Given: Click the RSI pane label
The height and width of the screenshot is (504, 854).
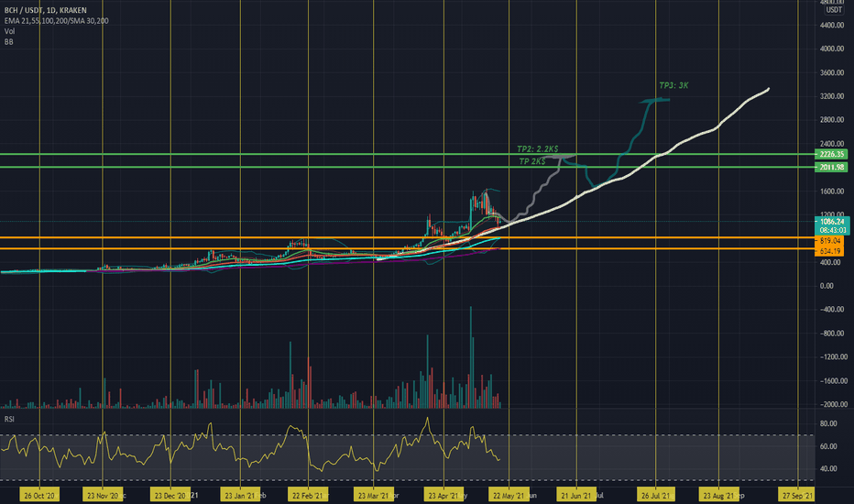Looking at the screenshot, I should [x=9, y=419].
